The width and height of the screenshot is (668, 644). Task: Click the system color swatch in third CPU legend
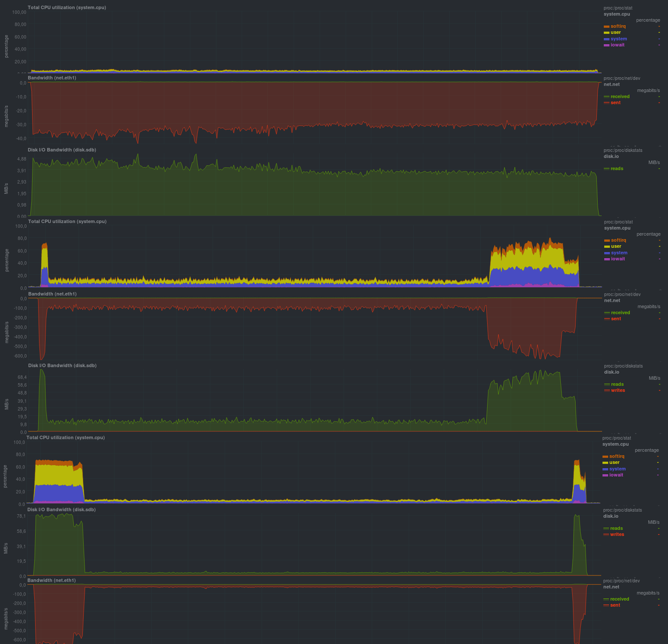pos(605,469)
